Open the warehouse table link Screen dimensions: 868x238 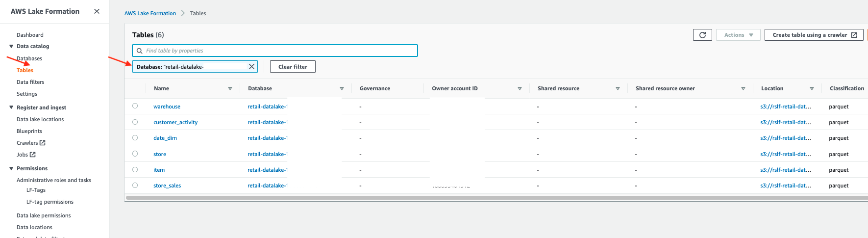pos(167,106)
